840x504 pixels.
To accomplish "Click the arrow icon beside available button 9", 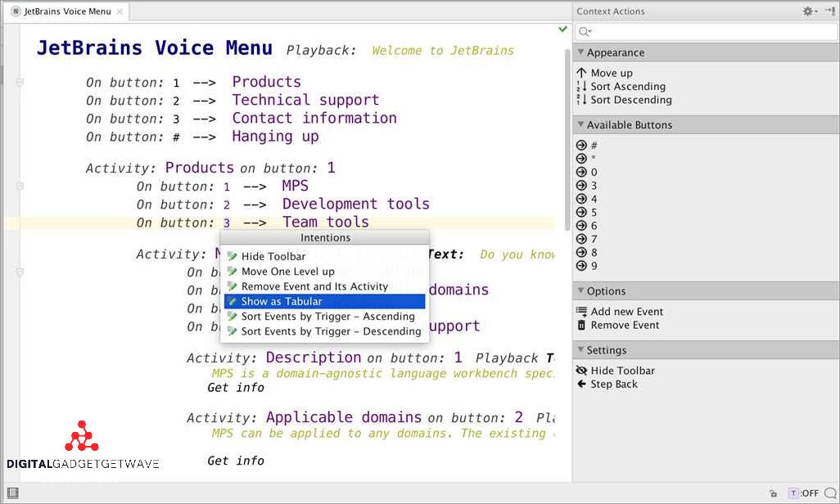I will 582,266.
